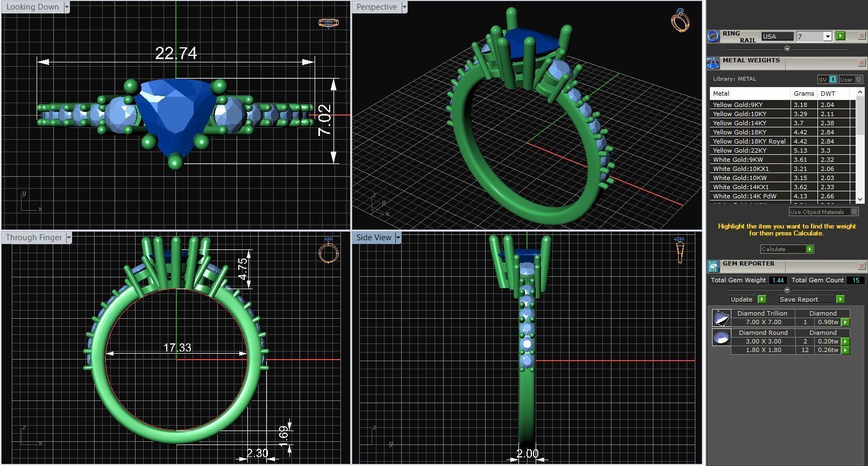
Task: Click the Side View orientation icon
Action: click(x=680, y=250)
